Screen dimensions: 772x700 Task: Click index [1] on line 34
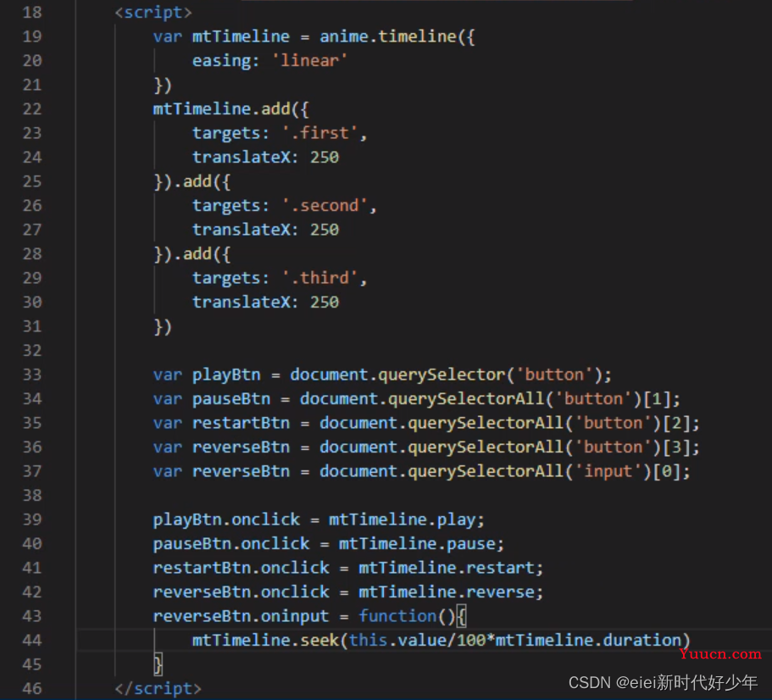(657, 399)
